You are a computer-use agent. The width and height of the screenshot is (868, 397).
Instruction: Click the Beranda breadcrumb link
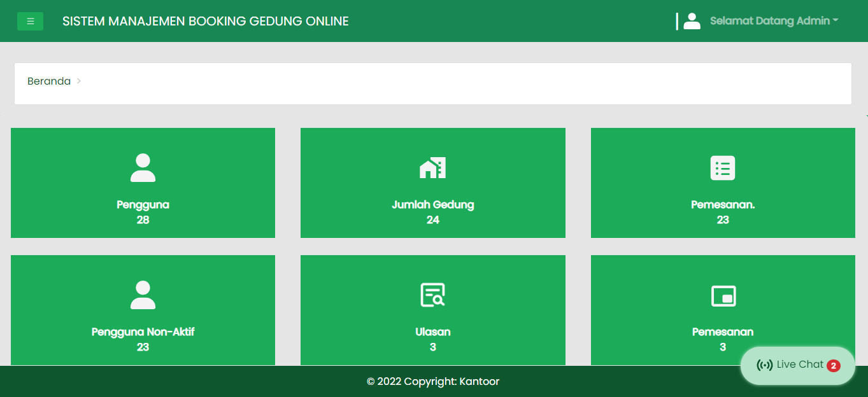48,81
